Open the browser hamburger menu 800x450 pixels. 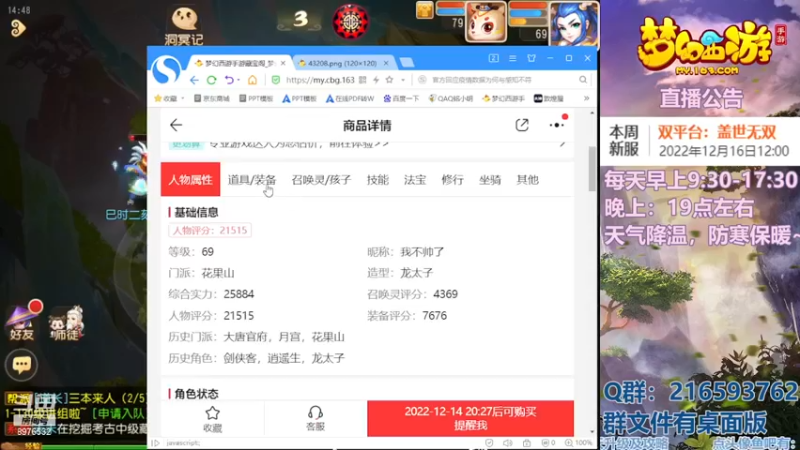512,58
